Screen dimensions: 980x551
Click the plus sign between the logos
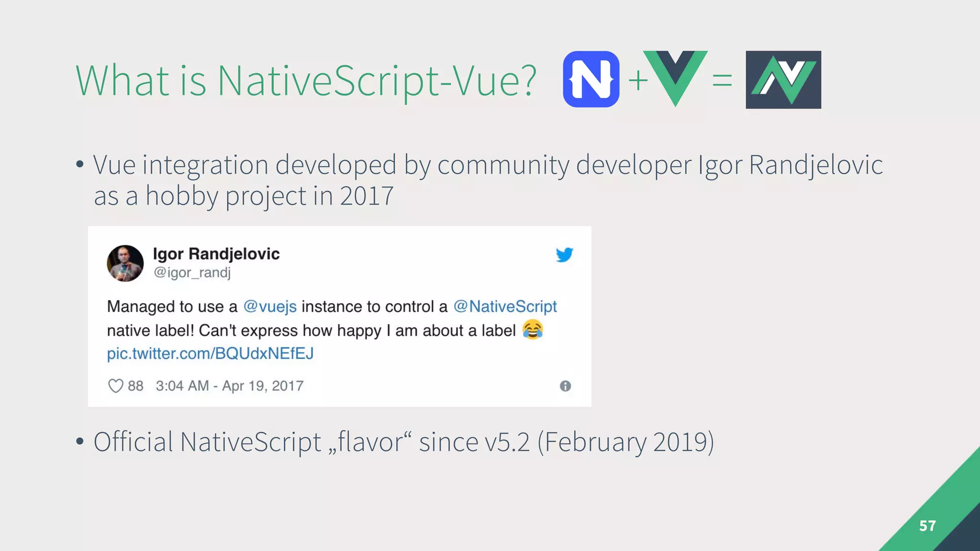click(638, 80)
